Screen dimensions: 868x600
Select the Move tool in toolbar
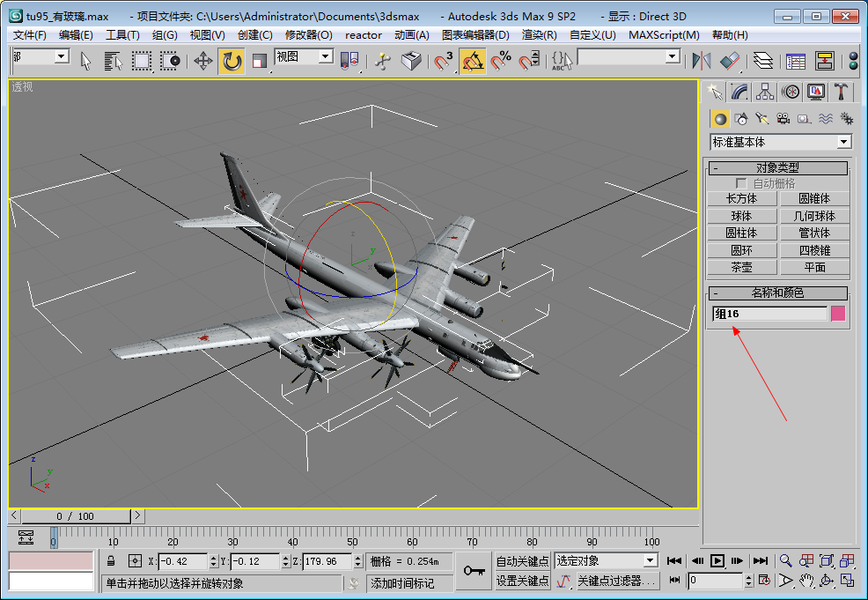pyautogui.click(x=203, y=61)
